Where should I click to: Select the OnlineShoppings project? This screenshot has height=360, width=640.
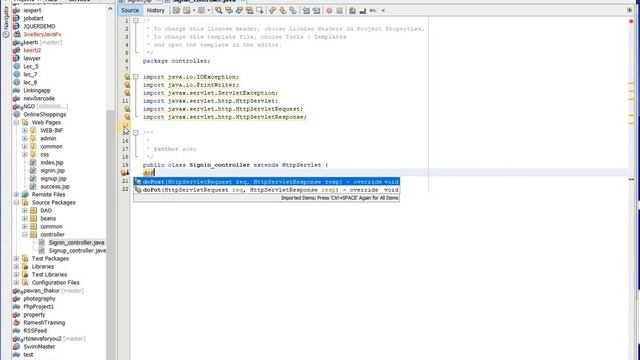(44, 115)
